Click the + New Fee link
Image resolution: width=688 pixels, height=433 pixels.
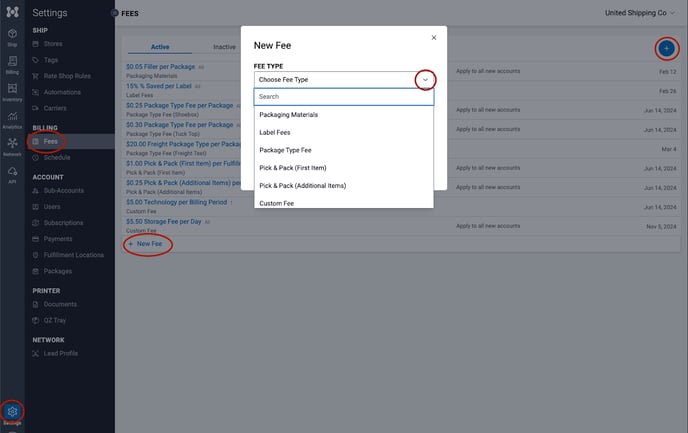[x=145, y=243]
